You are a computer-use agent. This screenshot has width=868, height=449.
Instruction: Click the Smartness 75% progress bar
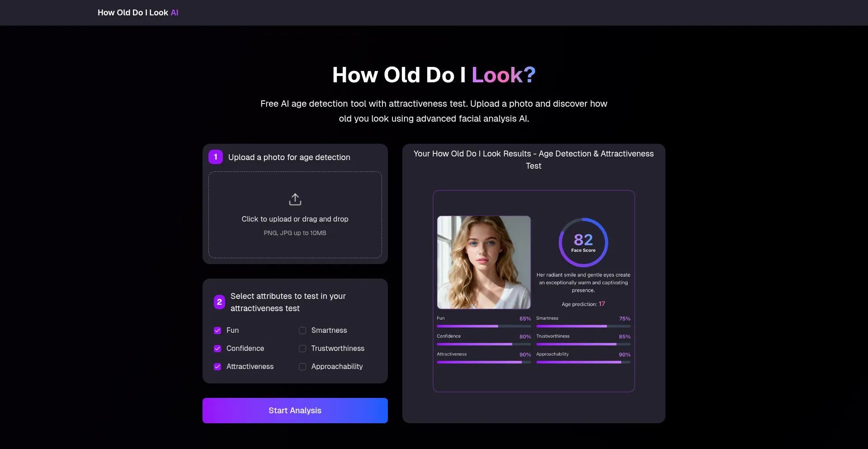coord(583,326)
